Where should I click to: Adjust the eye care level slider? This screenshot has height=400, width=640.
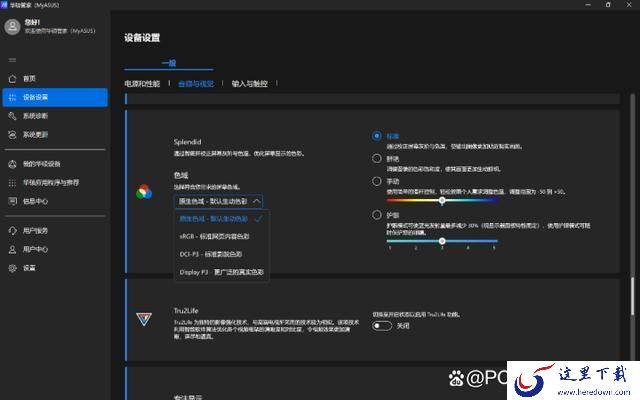[x=442, y=241]
